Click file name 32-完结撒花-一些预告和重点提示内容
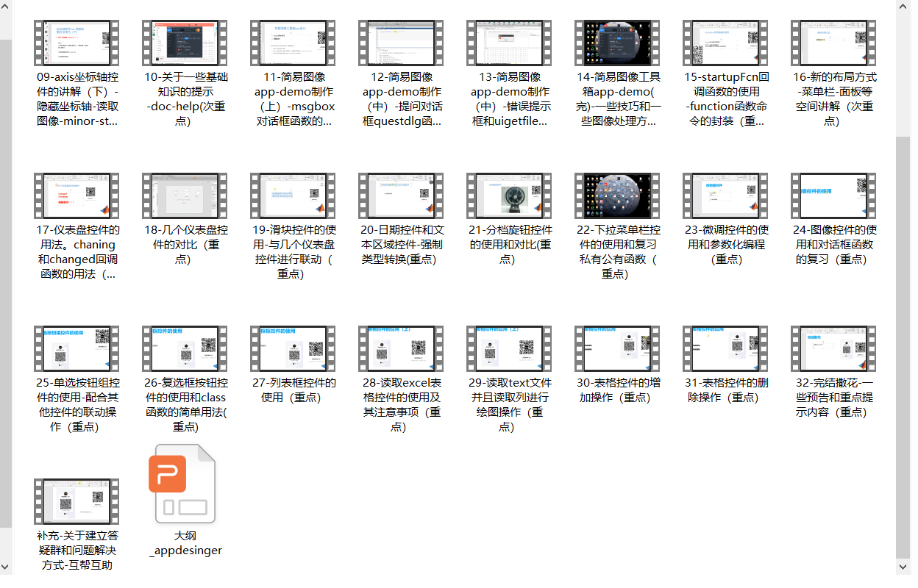The height and width of the screenshot is (588, 918). (833, 397)
